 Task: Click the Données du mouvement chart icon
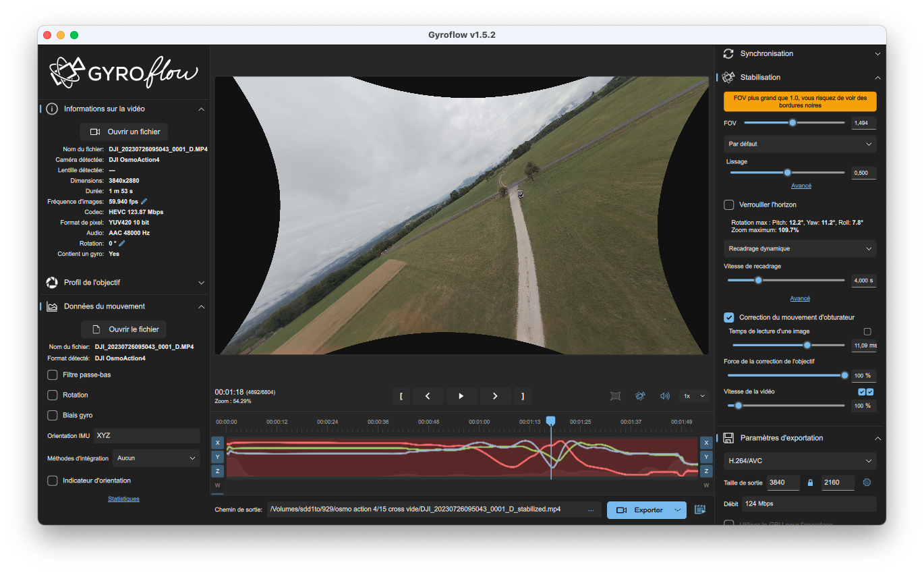click(x=52, y=306)
